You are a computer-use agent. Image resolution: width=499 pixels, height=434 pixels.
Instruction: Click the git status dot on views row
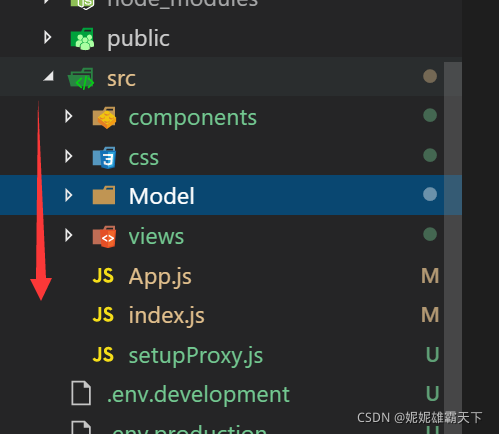[430, 234]
